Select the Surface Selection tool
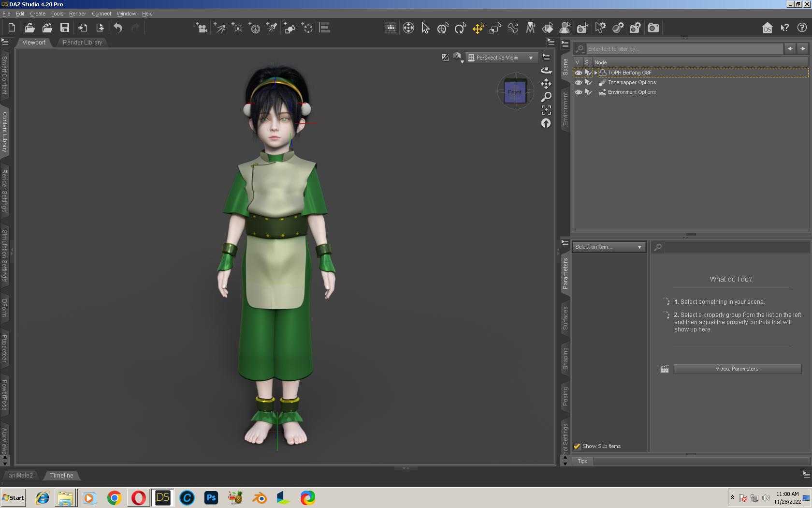The height and width of the screenshot is (508, 812). [x=548, y=28]
